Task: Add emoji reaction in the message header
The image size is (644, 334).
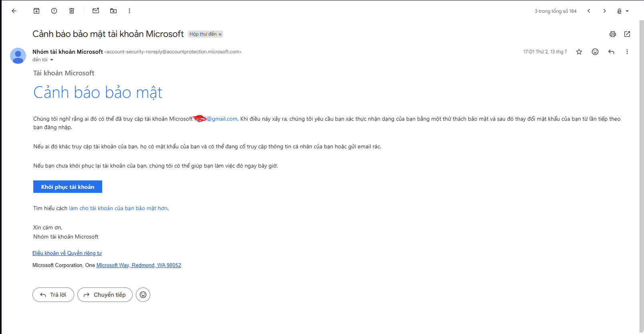Action: pyautogui.click(x=595, y=52)
